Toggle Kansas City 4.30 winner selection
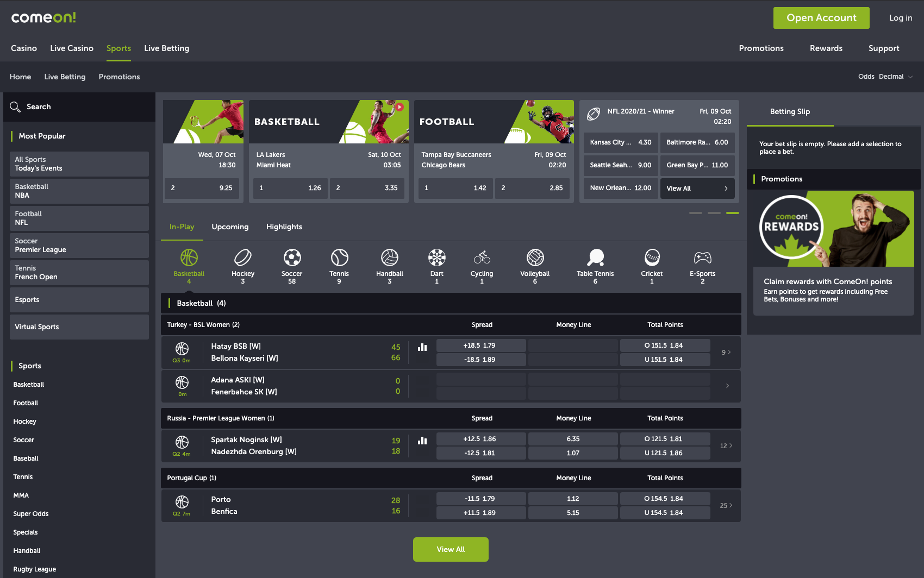The height and width of the screenshot is (578, 924). (x=620, y=142)
